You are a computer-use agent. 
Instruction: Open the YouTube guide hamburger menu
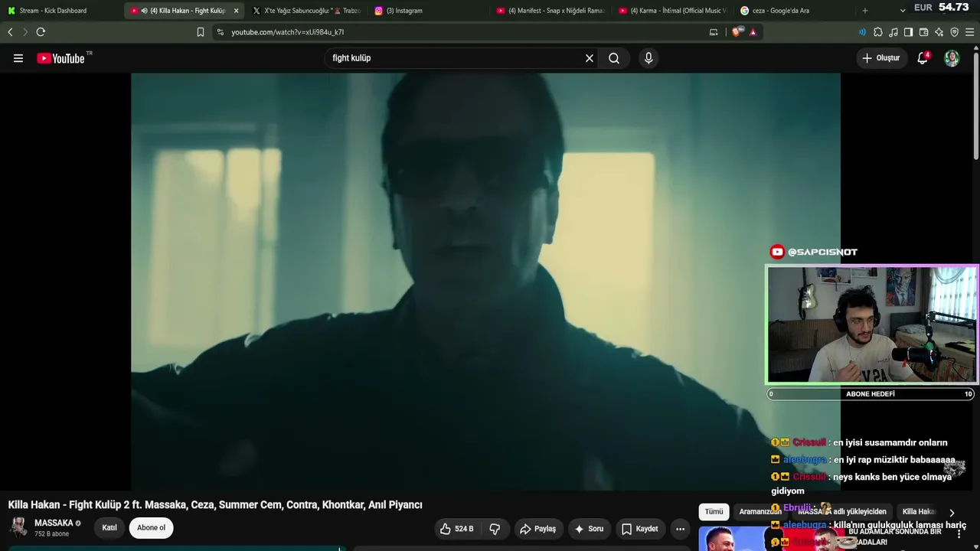pos(18,58)
